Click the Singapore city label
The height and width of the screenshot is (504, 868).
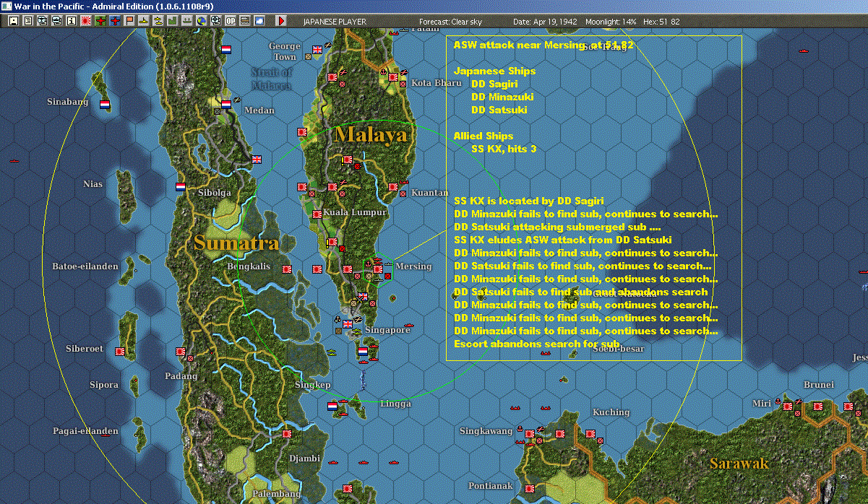387,329
